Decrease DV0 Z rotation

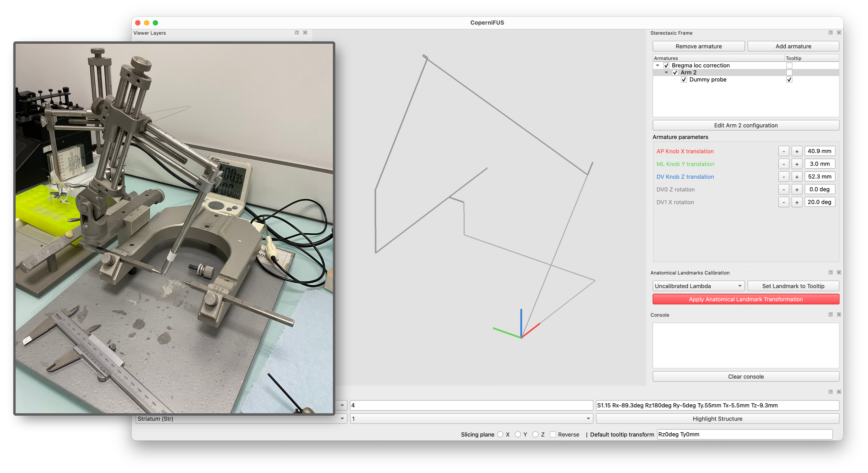pos(784,190)
